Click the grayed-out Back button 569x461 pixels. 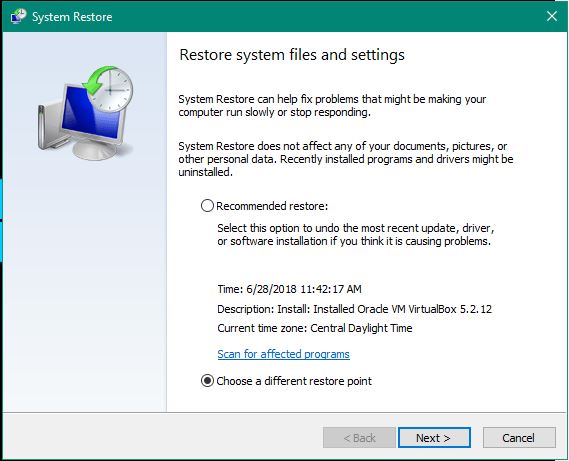pos(359,437)
